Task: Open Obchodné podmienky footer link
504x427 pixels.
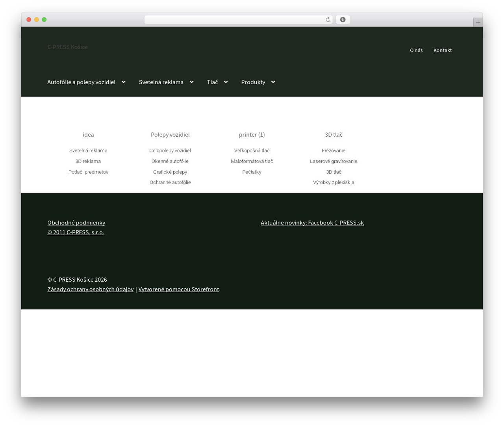Action: (76, 223)
